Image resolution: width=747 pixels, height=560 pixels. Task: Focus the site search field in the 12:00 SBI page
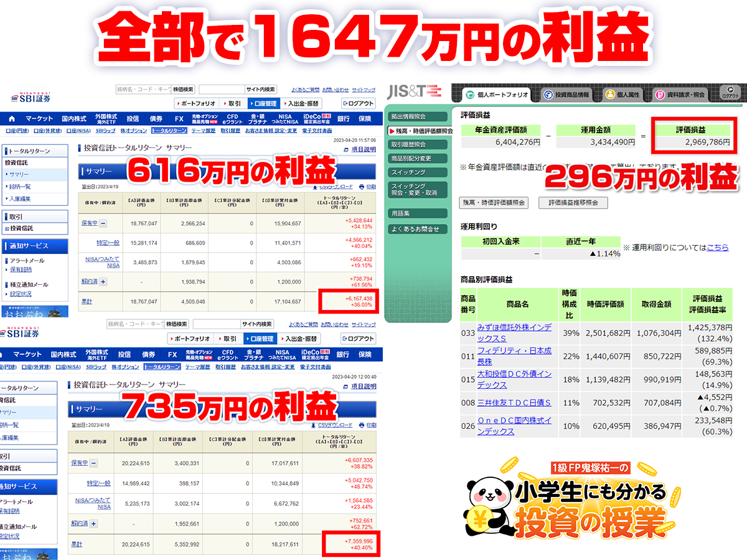[217, 324]
